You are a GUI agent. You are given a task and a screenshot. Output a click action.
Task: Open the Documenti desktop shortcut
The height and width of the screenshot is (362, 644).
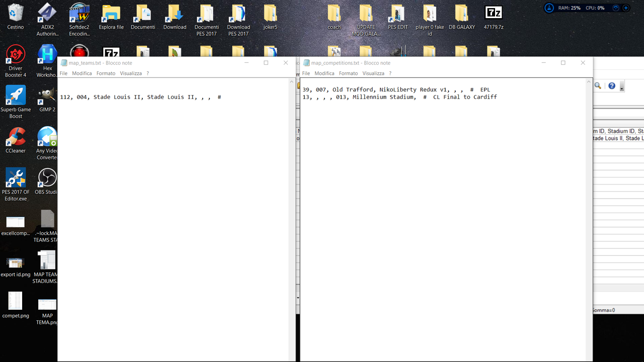point(143,17)
